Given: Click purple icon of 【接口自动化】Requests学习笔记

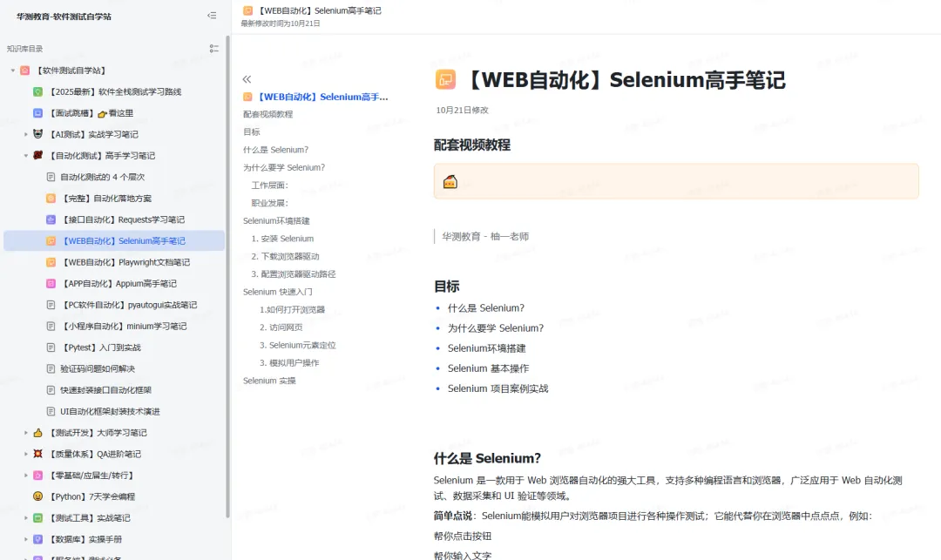Looking at the screenshot, I should pyautogui.click(x=51, y=219).
